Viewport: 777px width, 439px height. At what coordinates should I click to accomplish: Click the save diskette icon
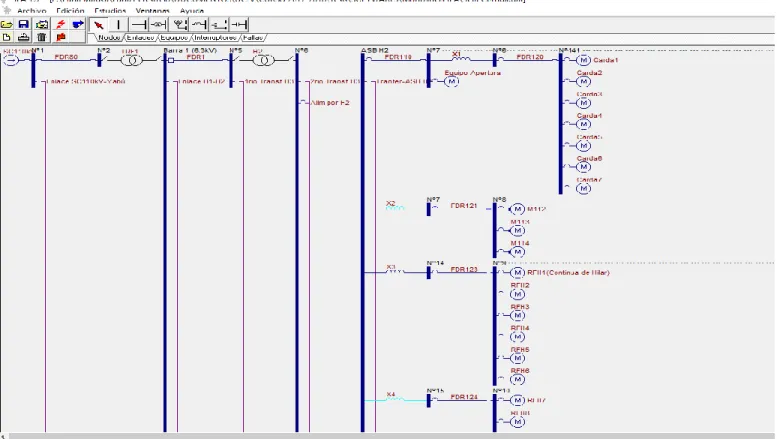pos(23,24)
